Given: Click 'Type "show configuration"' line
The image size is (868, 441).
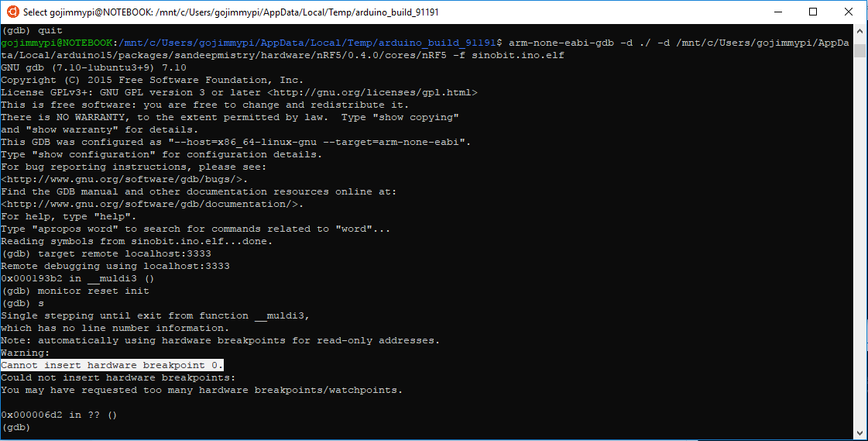Looking at the screenshot, I should [162, 154].
